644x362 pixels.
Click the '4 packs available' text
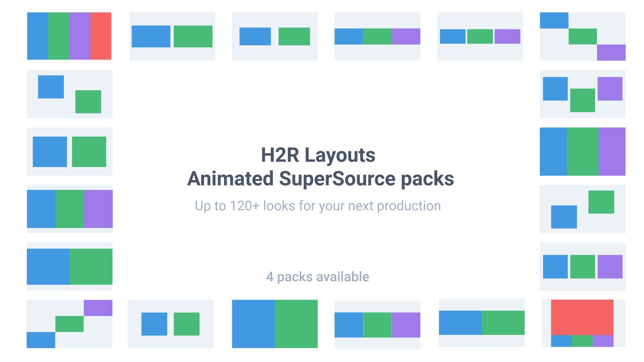point(318,277)
